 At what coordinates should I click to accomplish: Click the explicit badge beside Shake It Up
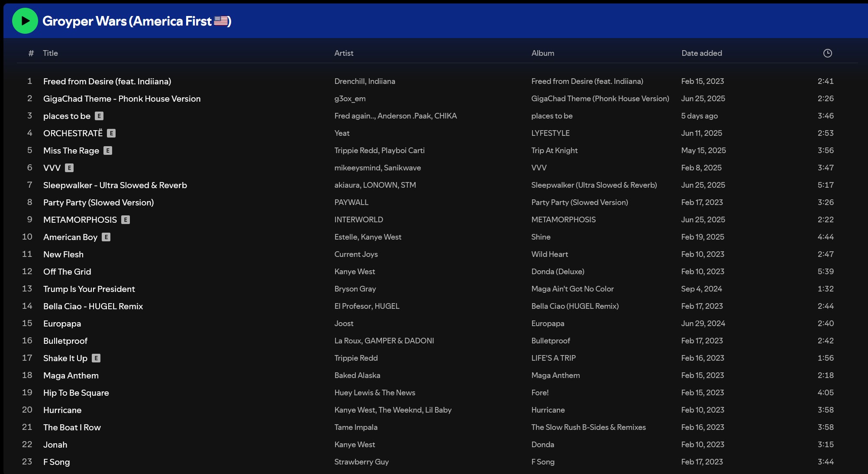[x=96, y=358]
